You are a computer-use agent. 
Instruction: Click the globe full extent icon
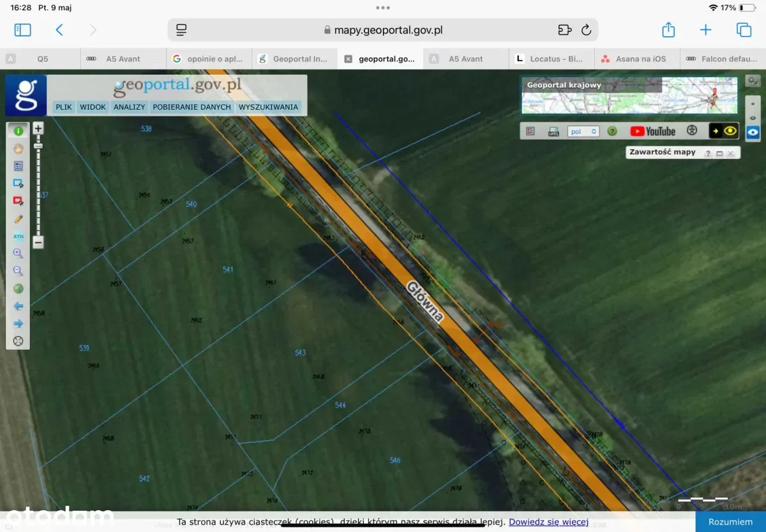pos(18,288)
